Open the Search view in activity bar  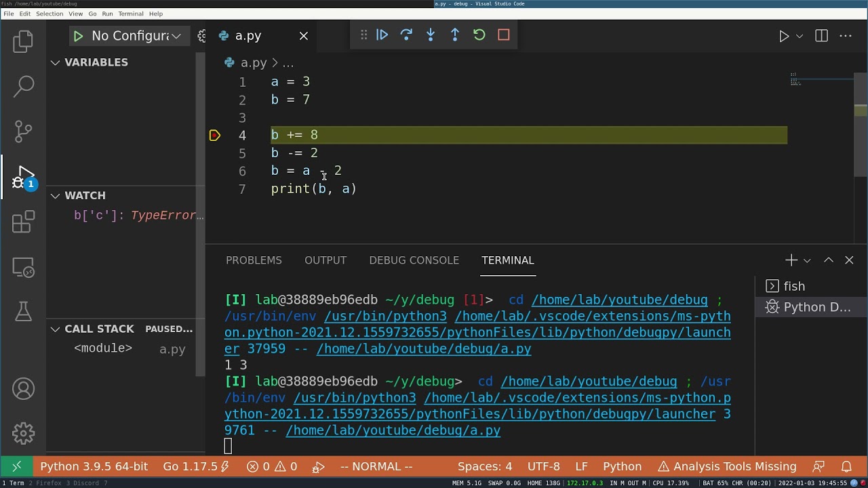(23, 85)
